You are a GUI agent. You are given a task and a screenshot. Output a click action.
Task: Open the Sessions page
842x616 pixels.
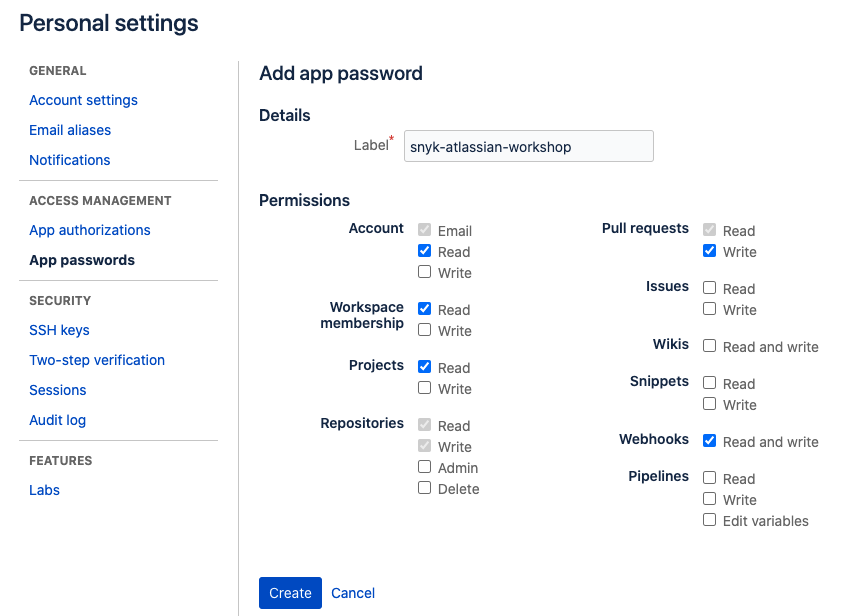pos(57,390)
